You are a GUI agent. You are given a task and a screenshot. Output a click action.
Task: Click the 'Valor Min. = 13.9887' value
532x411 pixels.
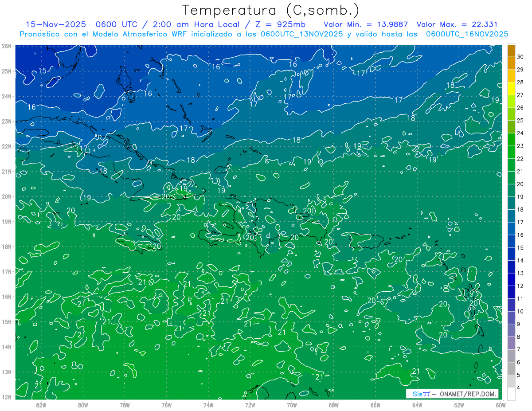tap(366, 24)
